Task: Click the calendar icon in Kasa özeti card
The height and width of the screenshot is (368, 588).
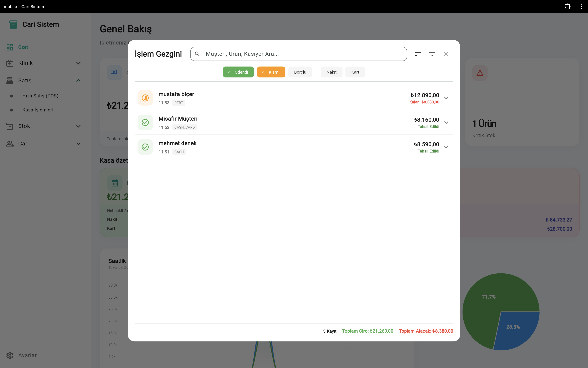Action: click(x=115, y=183)
